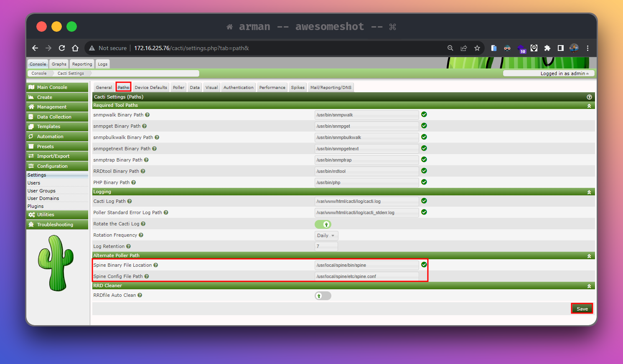Open the Rotation Frequency Daily dropdown
The width and height of the screenshot is (623, 364).
(326, 235)
